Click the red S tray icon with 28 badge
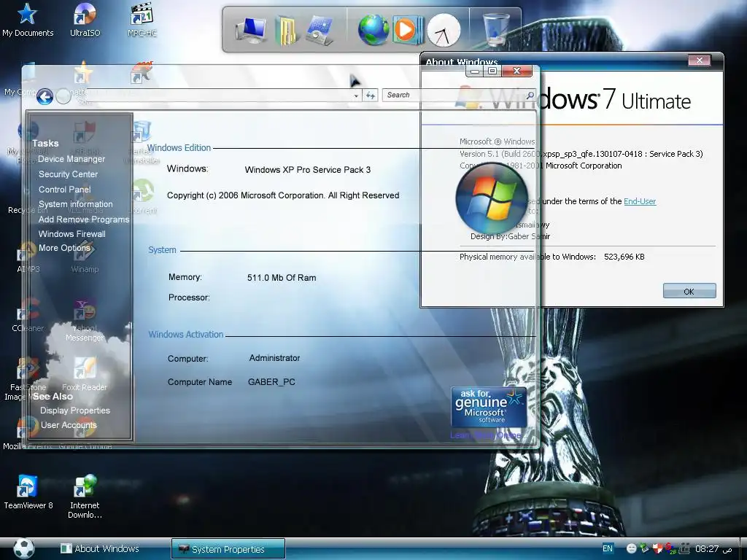Viewport: 747px width, 560px height. (671, 549)
